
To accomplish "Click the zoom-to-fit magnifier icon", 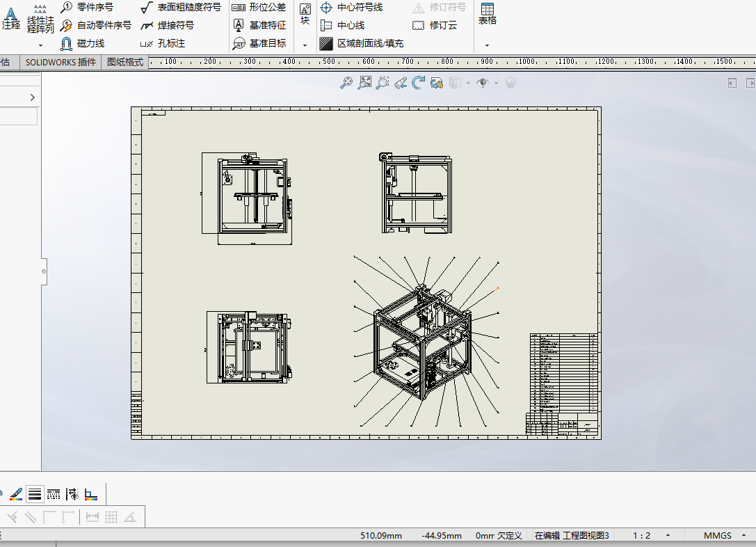I will click(346, 83).
